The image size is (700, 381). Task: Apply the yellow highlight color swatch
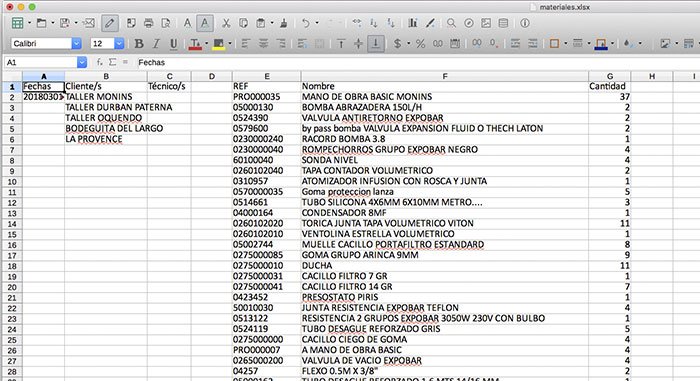(x=219, y=44)
